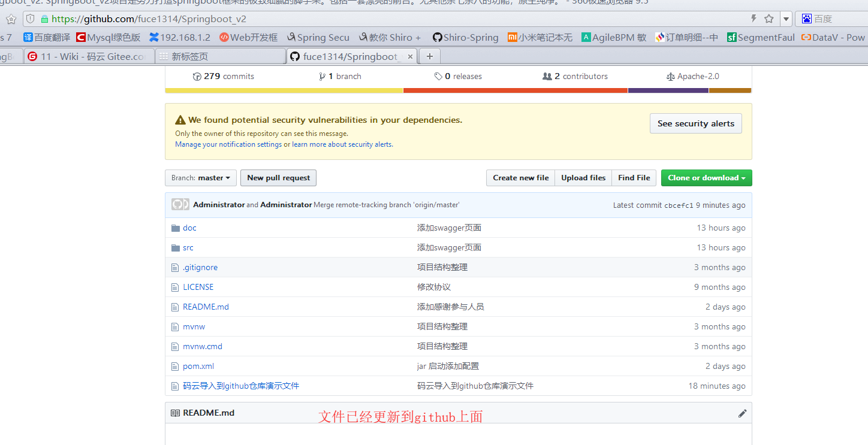Open the DataV bookmark
This screenshot has height=445, width=868.
coord(834,37)
